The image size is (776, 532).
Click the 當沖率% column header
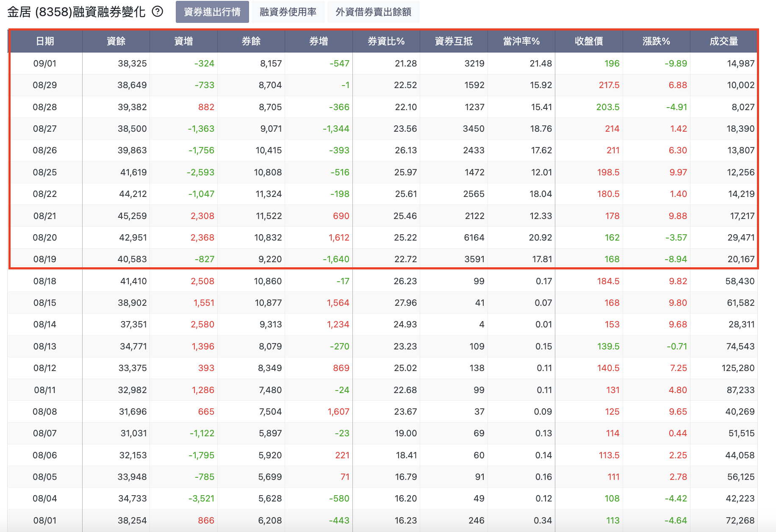click(x=521, y=41)
